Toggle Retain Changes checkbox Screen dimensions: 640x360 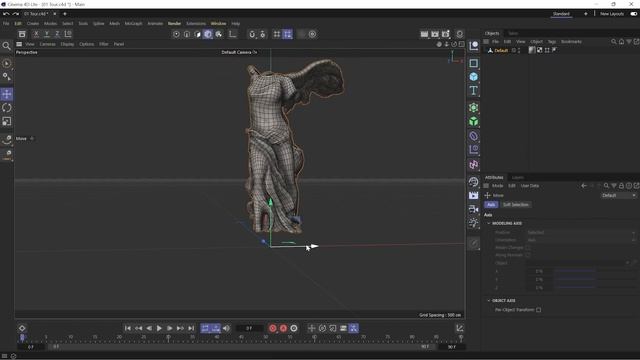(528, 247)
